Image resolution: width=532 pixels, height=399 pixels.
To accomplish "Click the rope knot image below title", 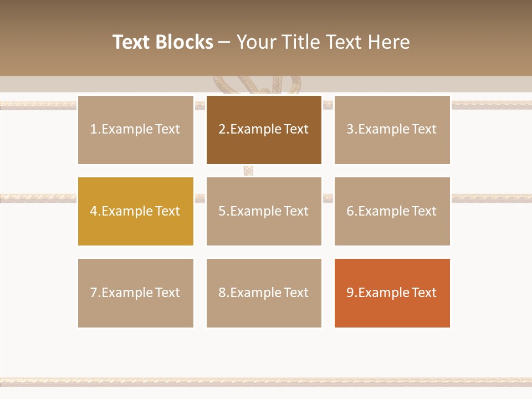I will [x=257, y=85].
